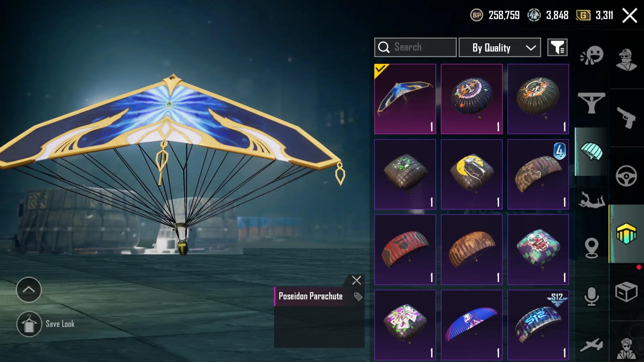Image resolution: width=644 pixels, height=362 pixels.
Task: Select the yellow moon parachute thumbnail
Action: (x=472, y=174)
